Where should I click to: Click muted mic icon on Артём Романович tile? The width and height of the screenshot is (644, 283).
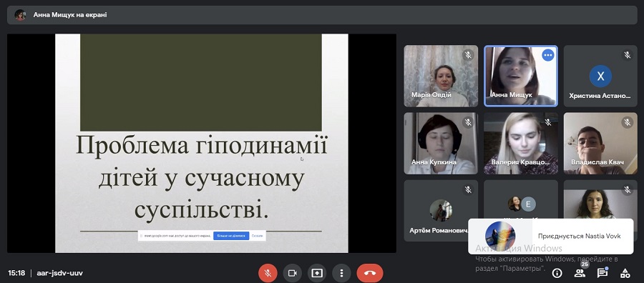coord(468,189)
